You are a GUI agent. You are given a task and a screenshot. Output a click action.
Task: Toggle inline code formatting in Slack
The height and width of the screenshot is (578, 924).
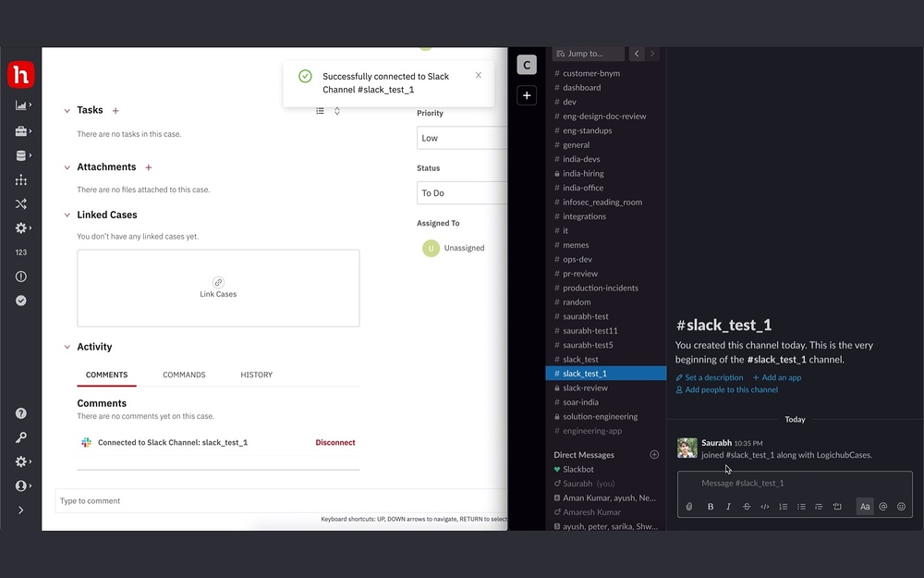[x=765, y=507]
